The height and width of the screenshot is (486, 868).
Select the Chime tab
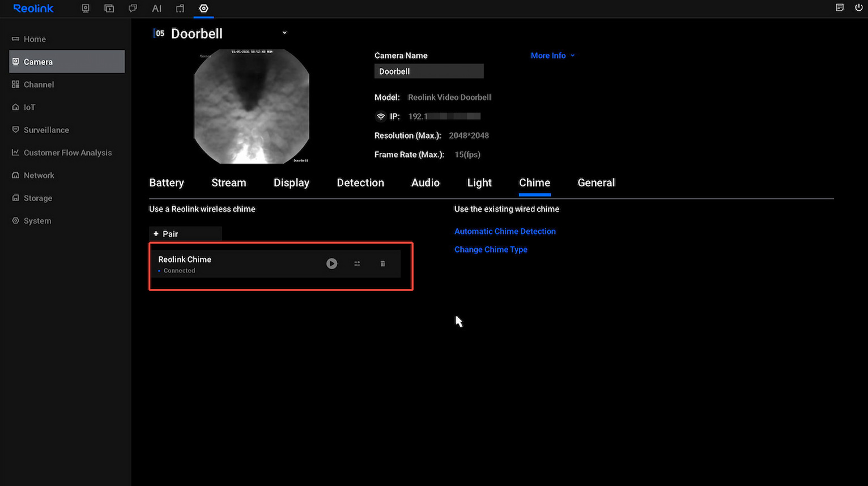coord(535,183)
